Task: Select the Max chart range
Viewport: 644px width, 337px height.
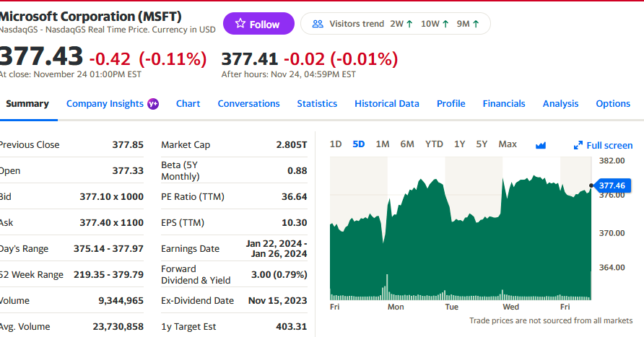Action: (508, 144)
